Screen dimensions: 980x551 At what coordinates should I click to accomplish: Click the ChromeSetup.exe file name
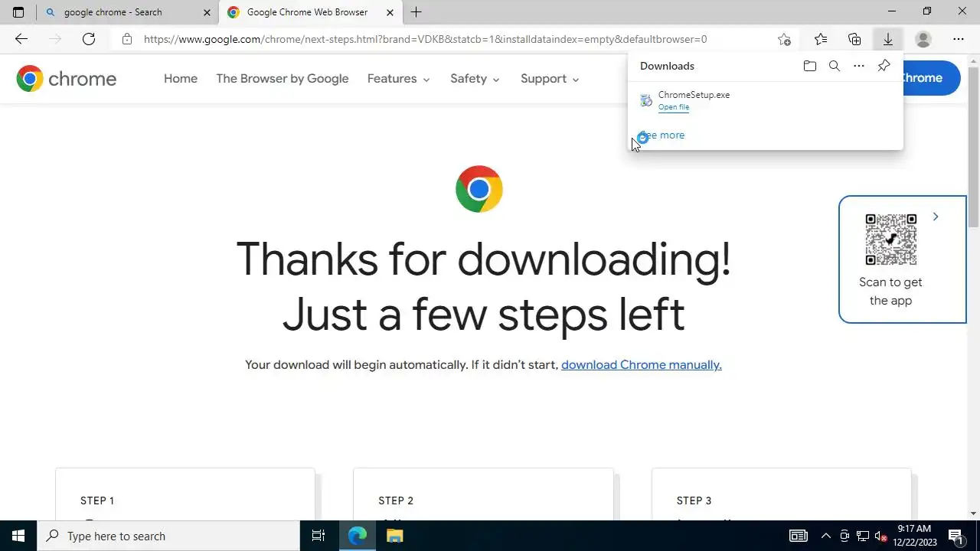tap(694, 95)
